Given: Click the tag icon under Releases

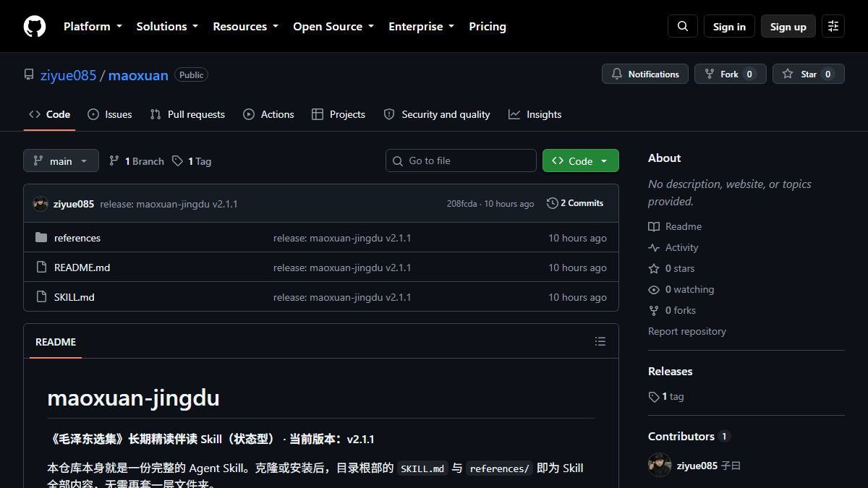Looking at the screenshot, I should pos(654,397).
